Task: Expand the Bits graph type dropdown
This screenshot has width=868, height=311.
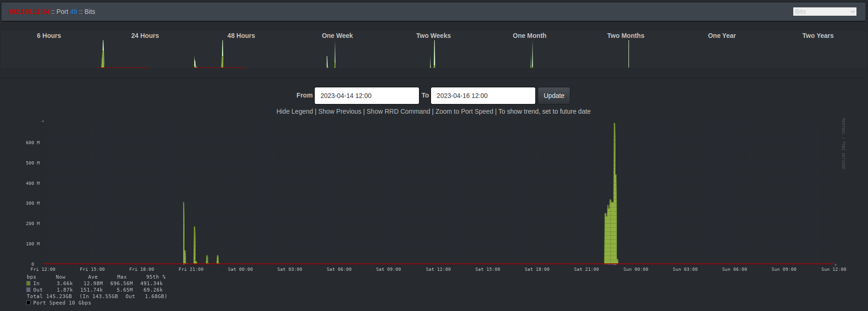Action: coord(825,12)
